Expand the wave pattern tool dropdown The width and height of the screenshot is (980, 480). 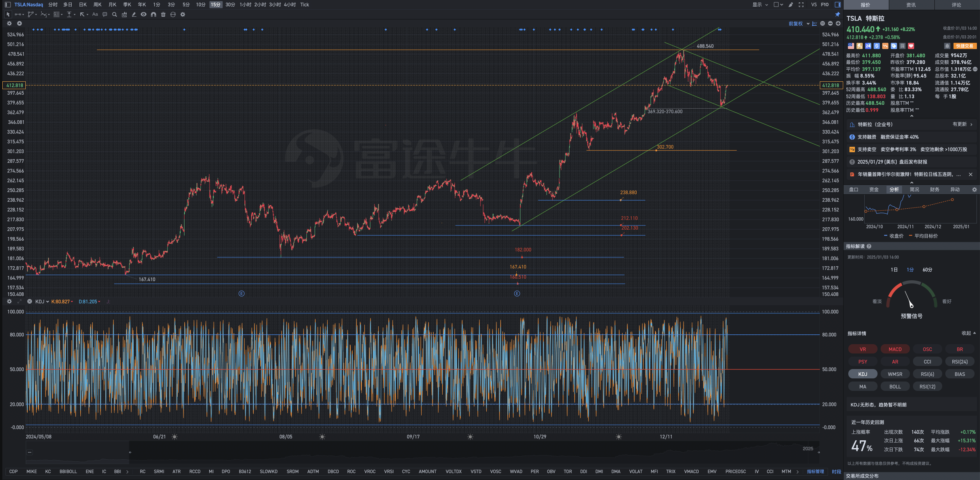[49, 15]
